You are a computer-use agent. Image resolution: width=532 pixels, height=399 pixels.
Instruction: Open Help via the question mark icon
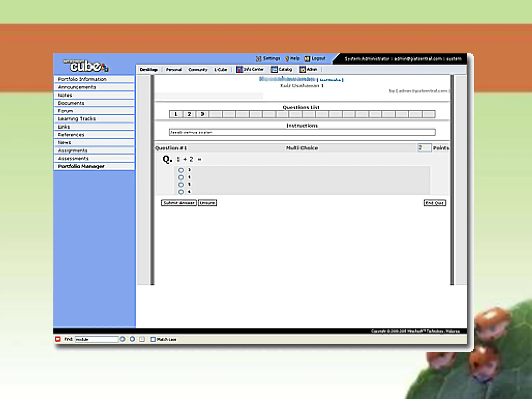[x=287, y=59]
